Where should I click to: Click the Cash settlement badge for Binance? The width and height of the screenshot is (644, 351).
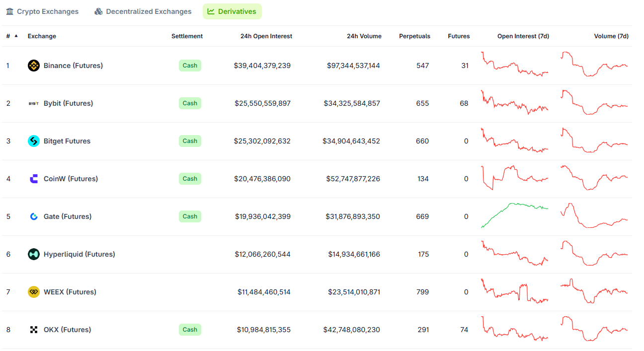190,66
